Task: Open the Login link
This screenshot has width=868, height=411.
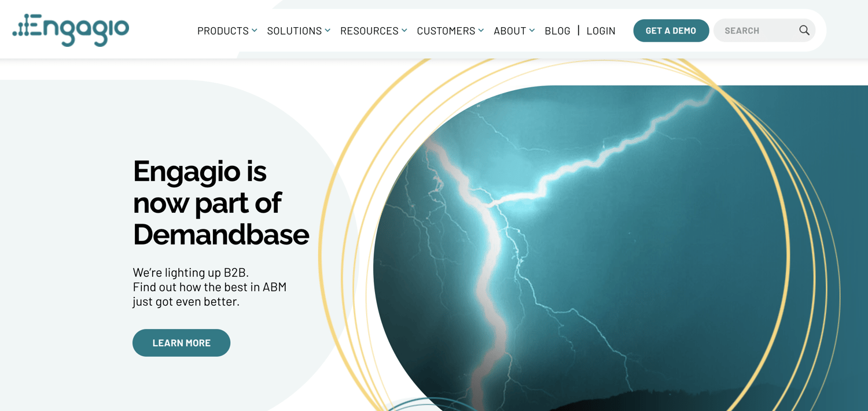Action: pyautogui.click(x=601, y=31)
